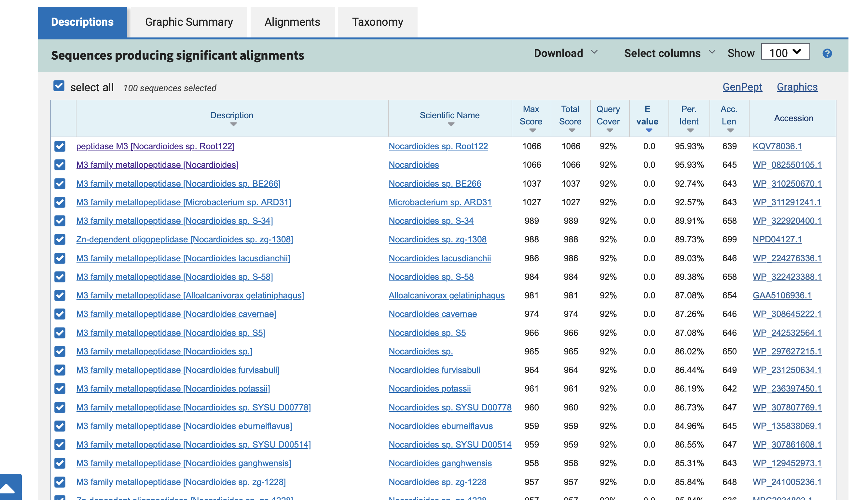Image resolution: width=868 pixels, height=500 pixels.
Task: Open accession WP_241005236.1
Action: click(x=787, y=482)
